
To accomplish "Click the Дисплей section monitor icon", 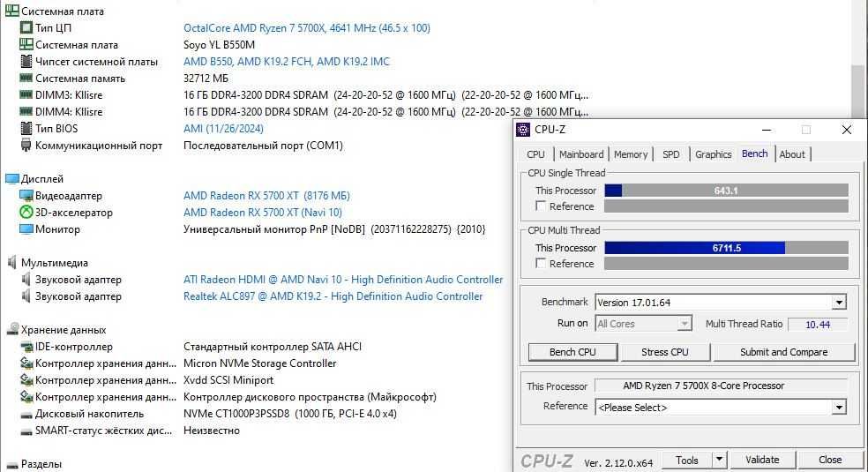I will [11, 179].
